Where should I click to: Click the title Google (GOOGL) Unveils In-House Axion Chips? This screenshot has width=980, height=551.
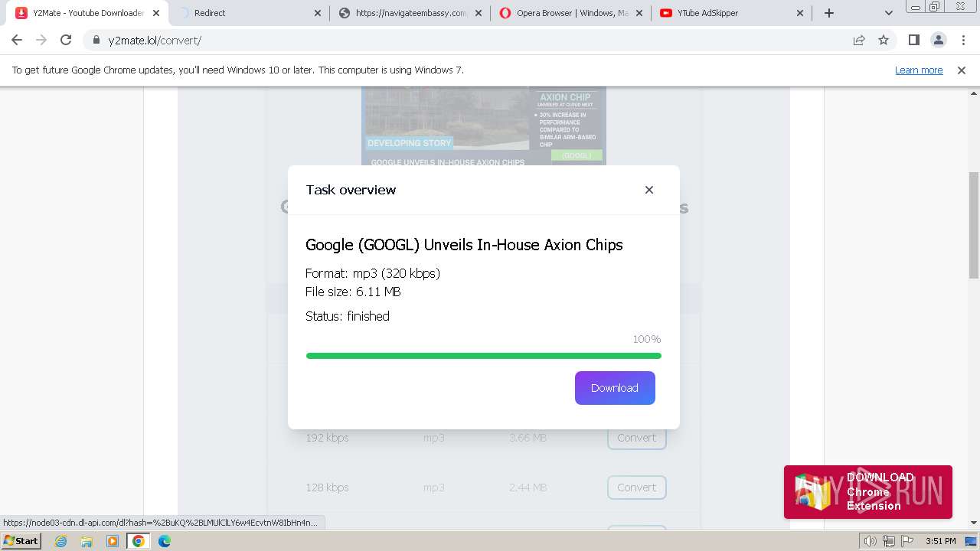click(464, 245)
